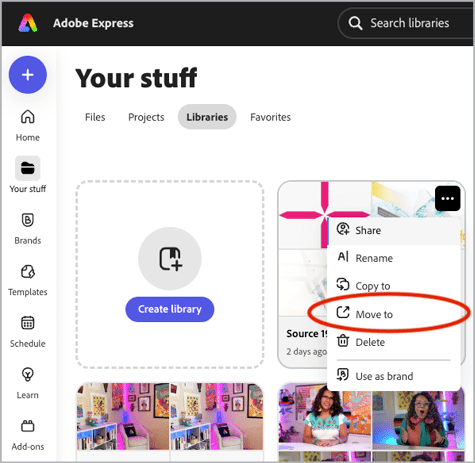The image size is (475, 463).
Task: Open Brands from the sidebar
Action: coord(28,229)
